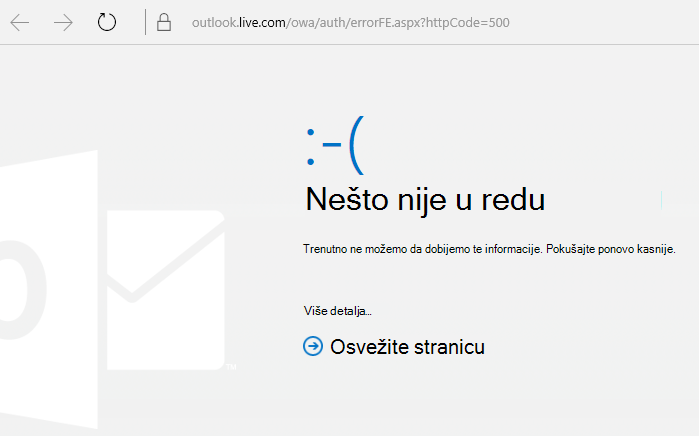Image resolution: width=699 pixels, height=436 pixels.
Task: Click the blue circled arrow beside Osvežite stranicu
Action: [x=313, y=346]
